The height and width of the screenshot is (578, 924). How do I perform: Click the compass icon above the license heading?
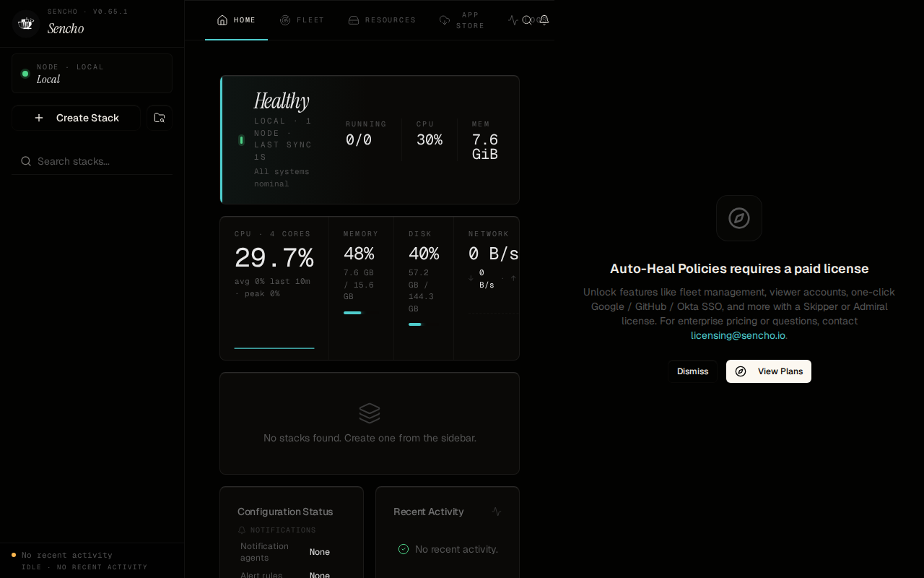click(739, 218)
